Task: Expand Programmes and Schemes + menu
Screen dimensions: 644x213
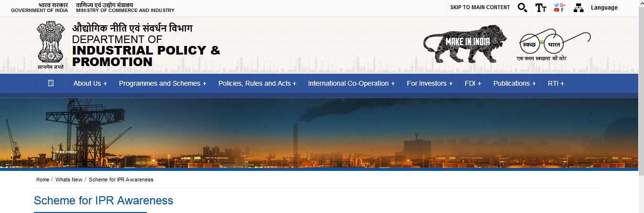Action: (163, 83)
